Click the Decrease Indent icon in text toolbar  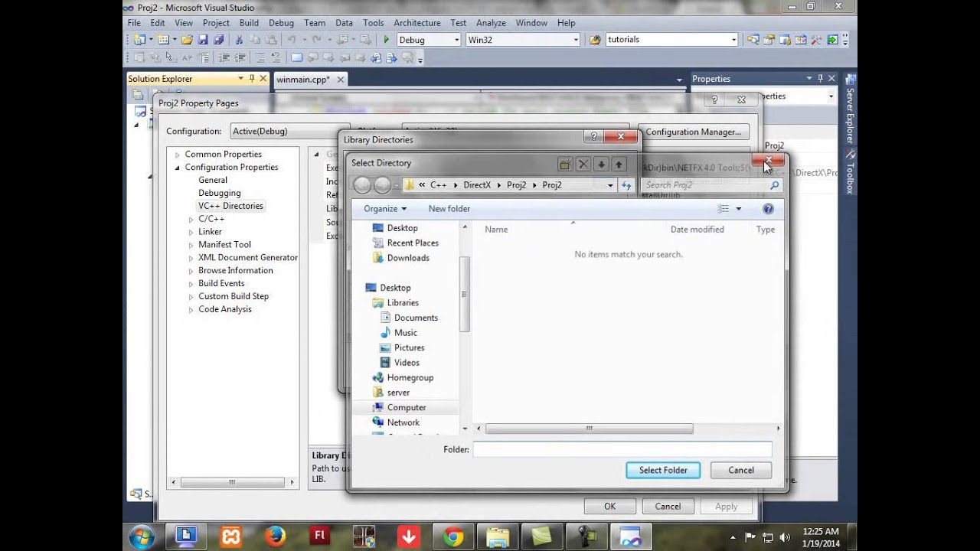224,57
